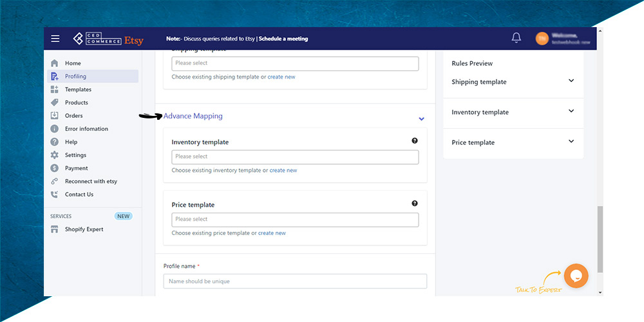Screen dimensions: 644x322
Task: Click the Help question mark icon
Action: point(54,142)
